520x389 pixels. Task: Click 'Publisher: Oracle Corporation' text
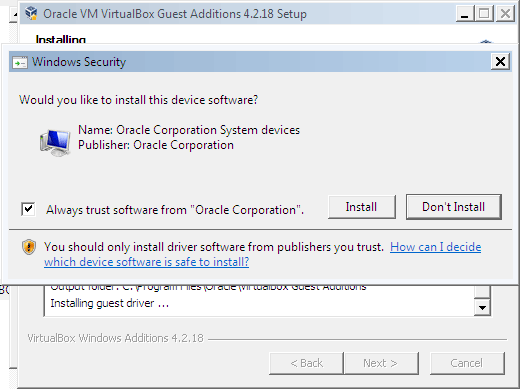(156, 145)
